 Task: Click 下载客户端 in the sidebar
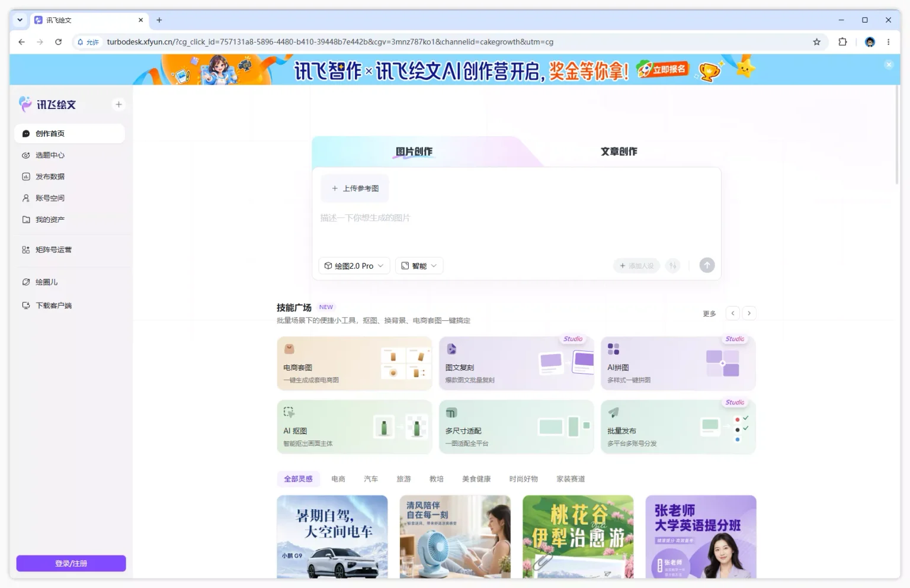pos(69,306)
